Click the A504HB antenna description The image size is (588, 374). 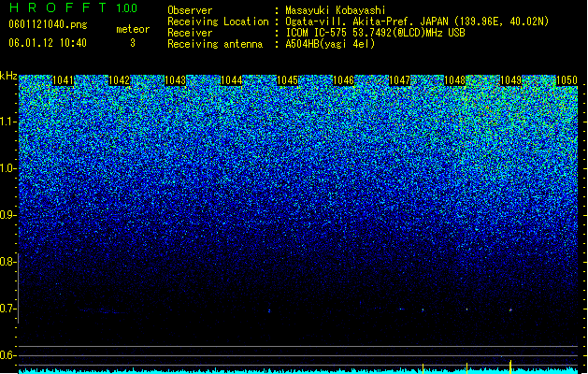point(330,44)
